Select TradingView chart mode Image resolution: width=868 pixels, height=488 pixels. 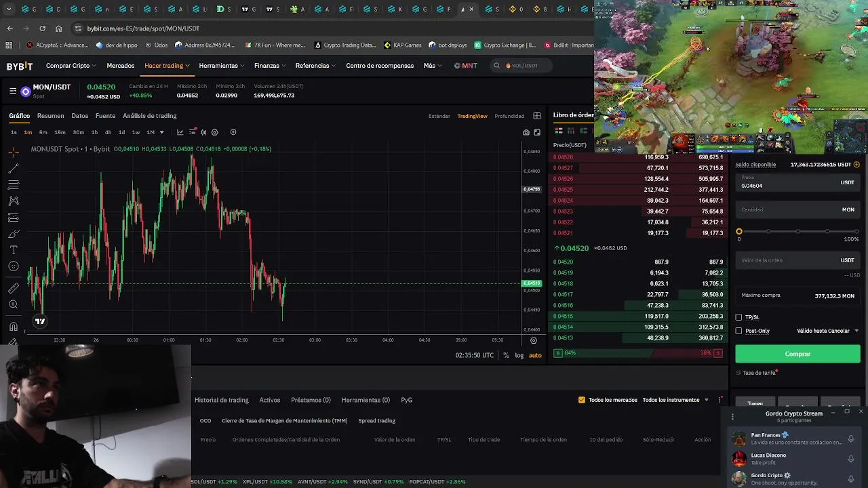(473, 116)
